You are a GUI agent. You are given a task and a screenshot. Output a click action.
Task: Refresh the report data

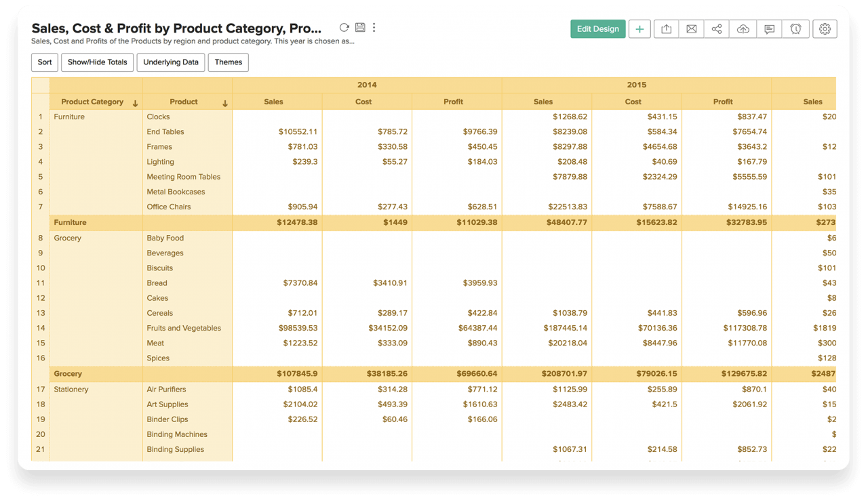(x=344, y=28)
